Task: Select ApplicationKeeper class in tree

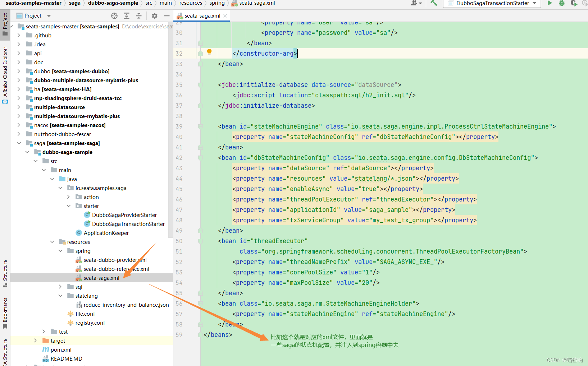Action: click(106, 233)
